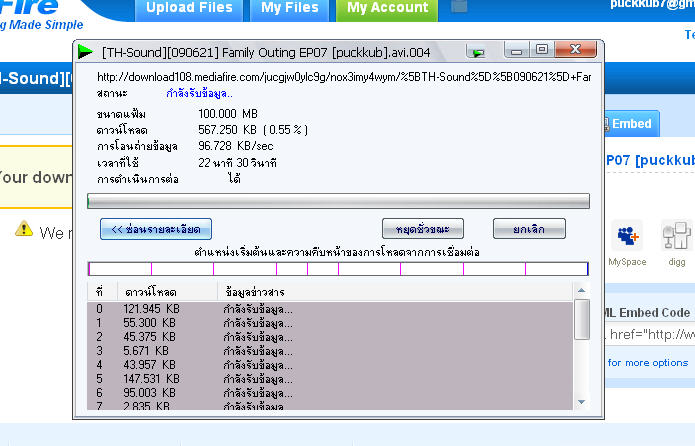Click the 'for more options' link
The height and width of the screenshot is (446, 695).
(648, 363)
